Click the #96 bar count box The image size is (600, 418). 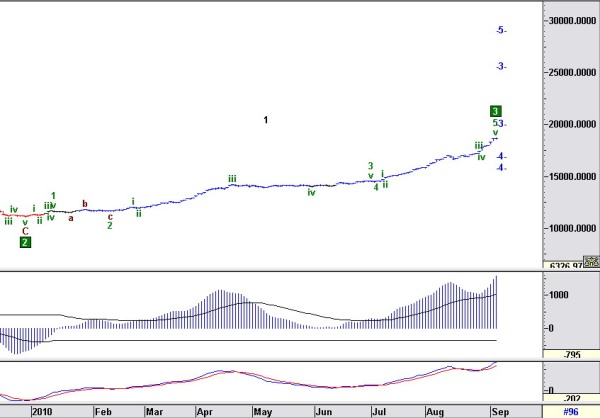[571, 411]
